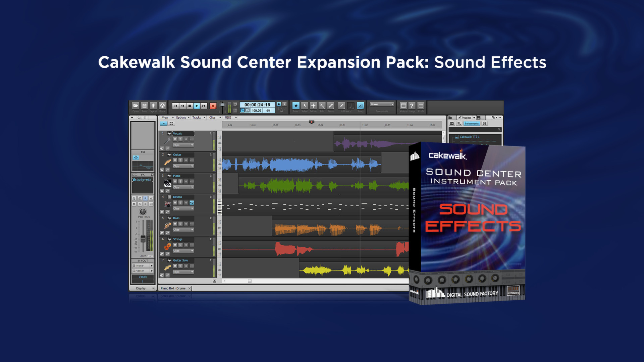The width and height of the screenshot is (644, 362).
Task: Click the Play transport button
Action: [197, 106]
